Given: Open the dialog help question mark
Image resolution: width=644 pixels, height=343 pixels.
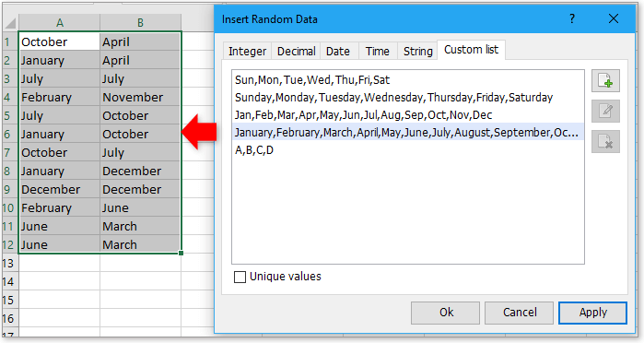Looking at the screenshot, I should pos(572,19).
